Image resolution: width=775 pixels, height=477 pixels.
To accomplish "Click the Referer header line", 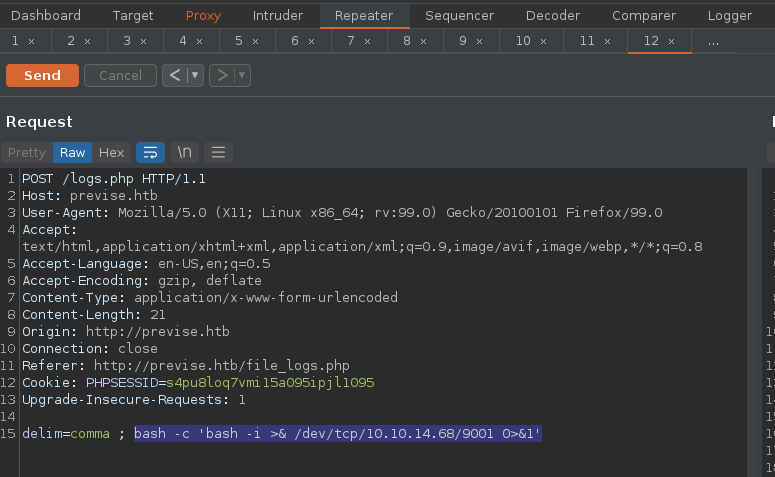I will pos(186,365).
